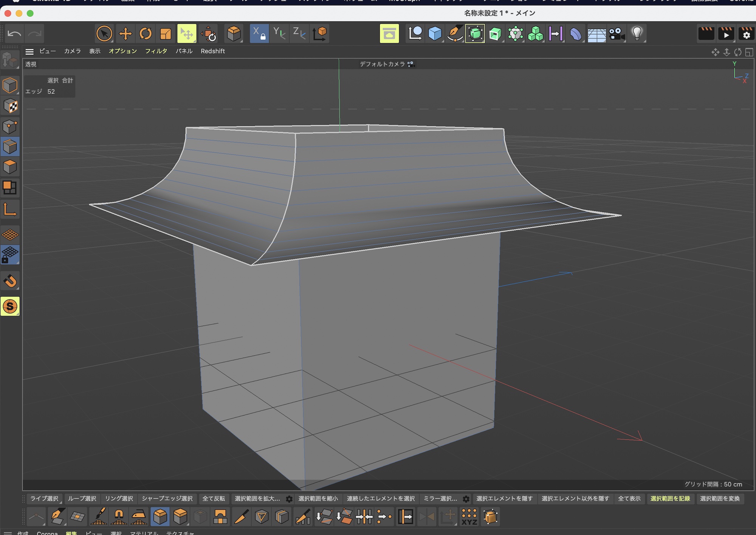
Task: Add a Cube primitive object
Action: 435,34
